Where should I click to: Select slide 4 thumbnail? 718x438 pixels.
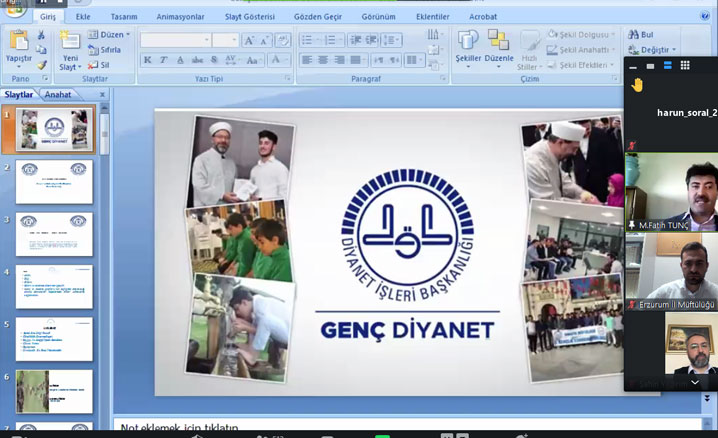pos(54,286)
